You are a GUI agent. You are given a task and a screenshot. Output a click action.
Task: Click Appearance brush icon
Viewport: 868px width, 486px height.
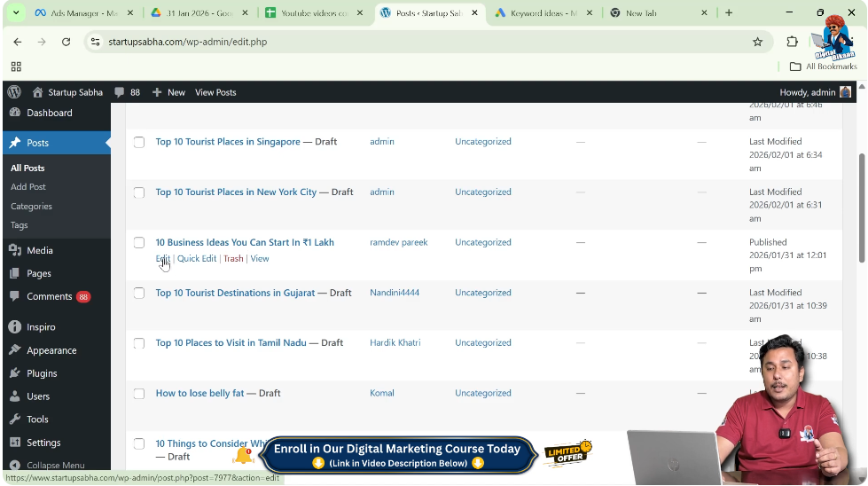point(15,350)
